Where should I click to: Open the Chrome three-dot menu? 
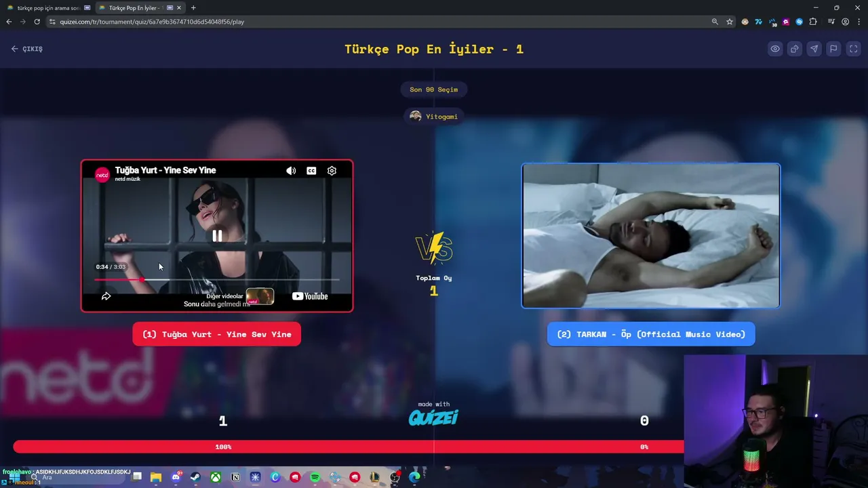859,22
